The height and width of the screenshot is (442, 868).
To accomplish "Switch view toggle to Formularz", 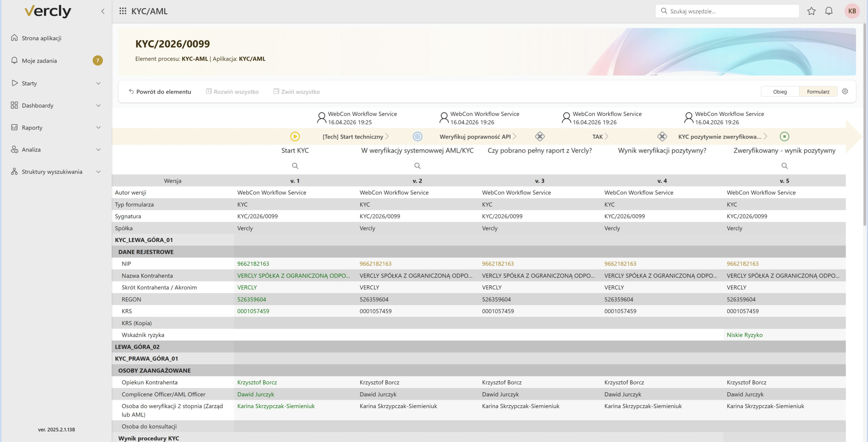I will (x=818, y=92).
